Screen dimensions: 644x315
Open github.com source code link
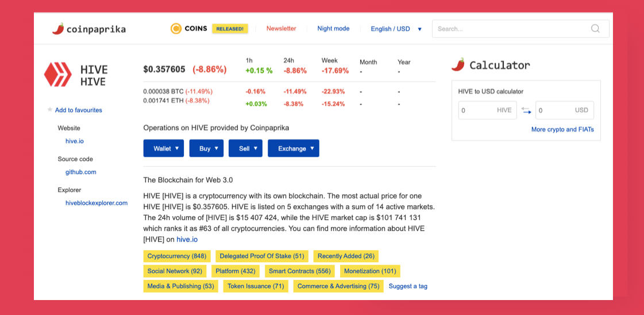click(x=80, y=172)
